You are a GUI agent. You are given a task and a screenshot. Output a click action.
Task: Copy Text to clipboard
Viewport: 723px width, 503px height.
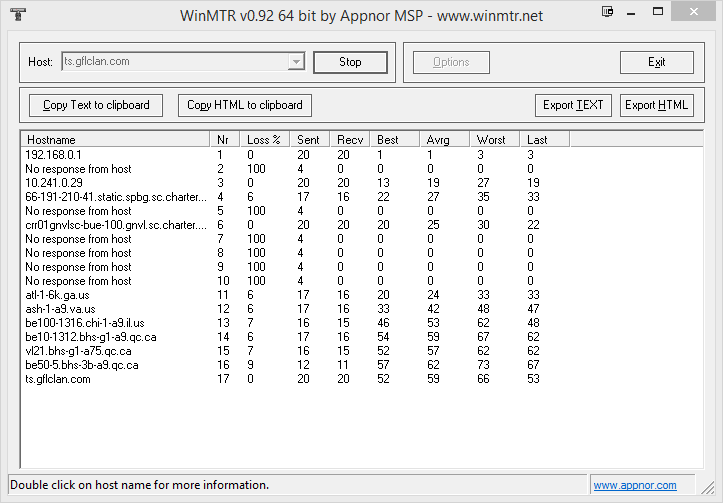(96, 105)
